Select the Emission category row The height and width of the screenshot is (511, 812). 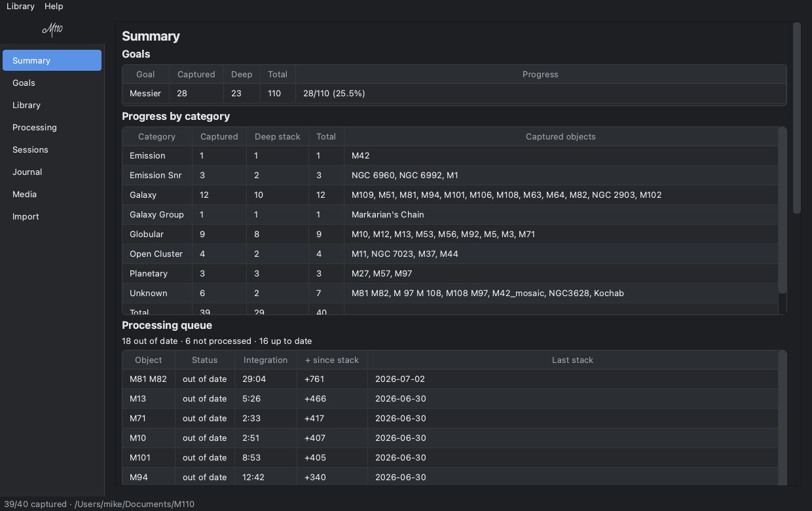pyautogui.click(x=450, y=155)
